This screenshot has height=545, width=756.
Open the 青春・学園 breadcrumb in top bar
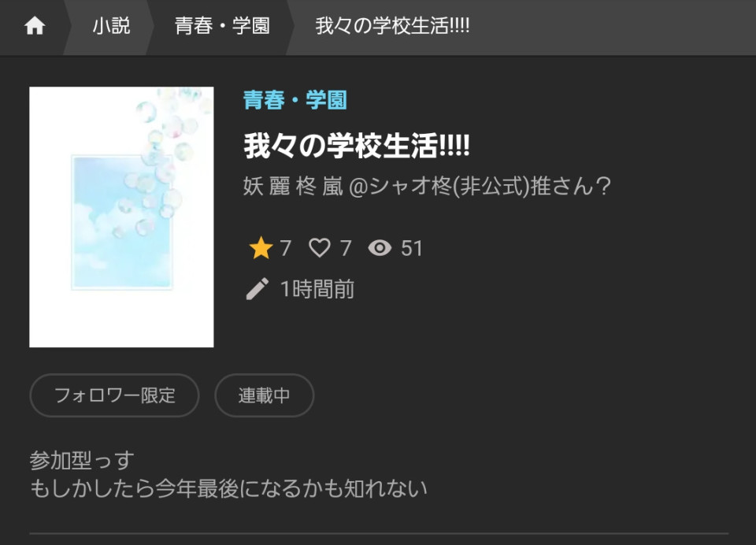pos(222,25)
